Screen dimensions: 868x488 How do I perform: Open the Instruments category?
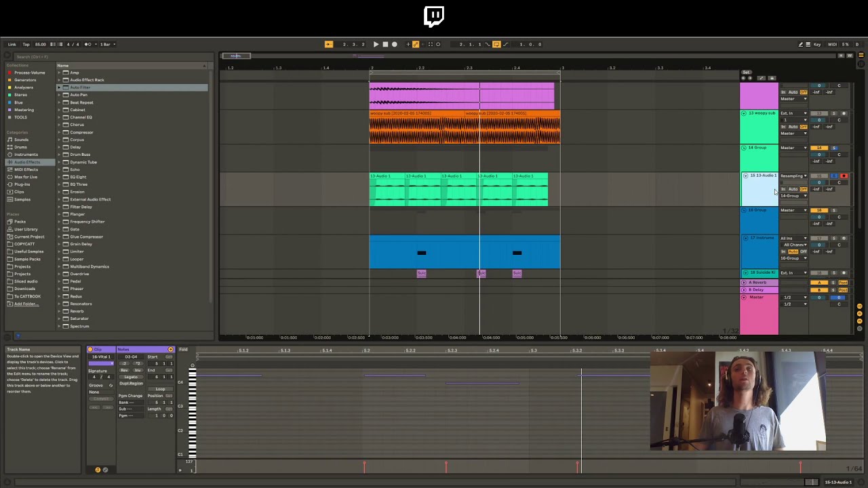coord(26,155)
